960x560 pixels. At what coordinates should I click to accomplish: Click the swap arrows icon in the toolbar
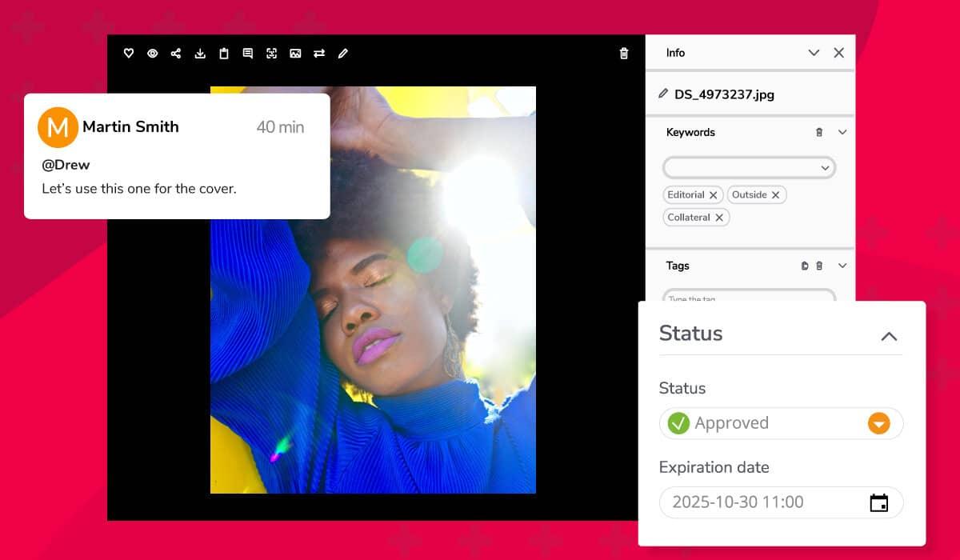tap(319, 54)
